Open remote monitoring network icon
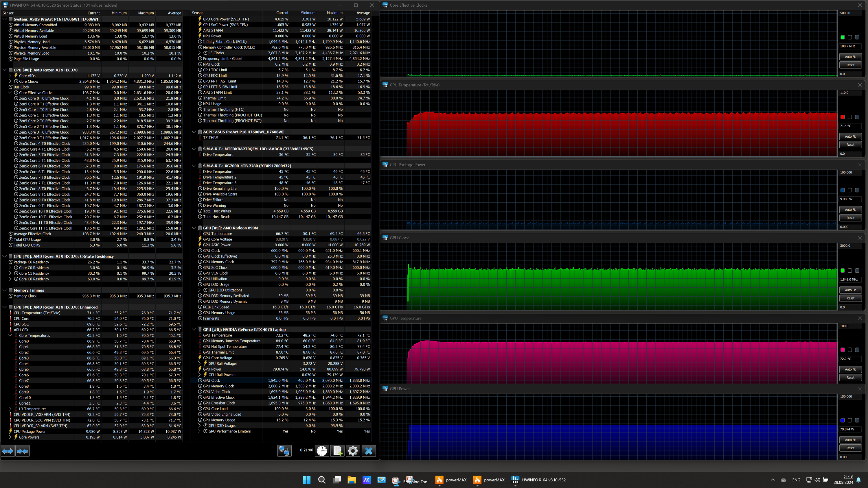The image size is (868, 488). [284, 451]
